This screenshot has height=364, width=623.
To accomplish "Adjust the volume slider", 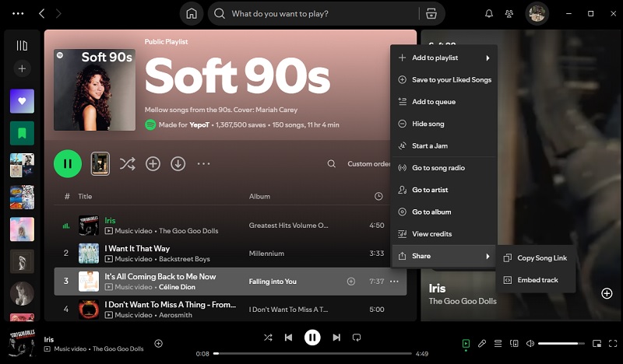I will coord(561,343).
